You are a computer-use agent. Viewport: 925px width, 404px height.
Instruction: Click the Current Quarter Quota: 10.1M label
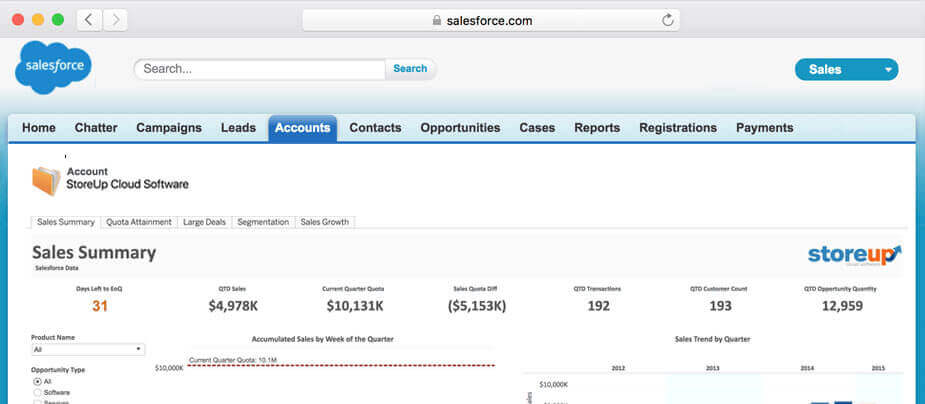(232, 360)
